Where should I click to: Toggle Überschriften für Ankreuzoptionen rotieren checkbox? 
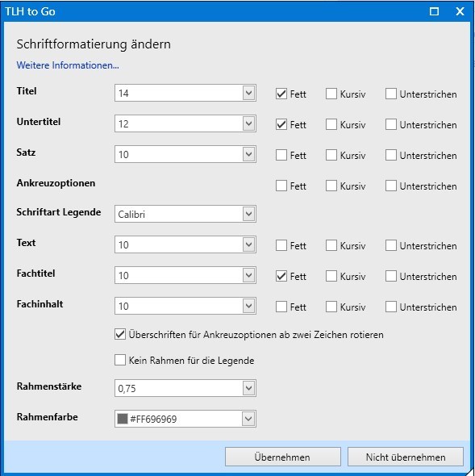click(120, 334)
